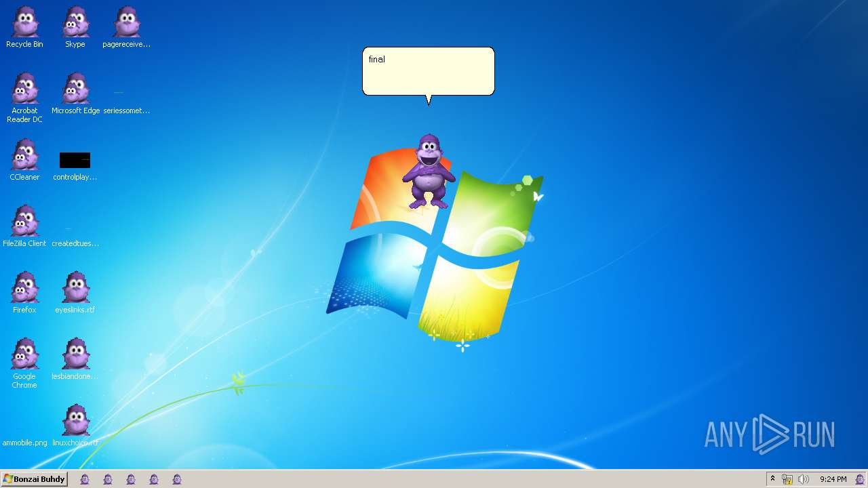This screenshot has height=488, width=868.
Task: Click the network status tray icon
Action: click(787, 479)
